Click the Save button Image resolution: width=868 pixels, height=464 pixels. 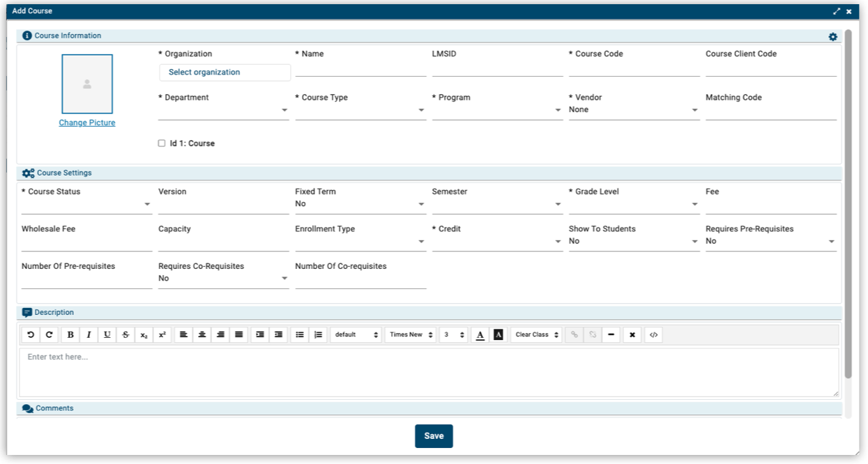[x=434, y=435]
